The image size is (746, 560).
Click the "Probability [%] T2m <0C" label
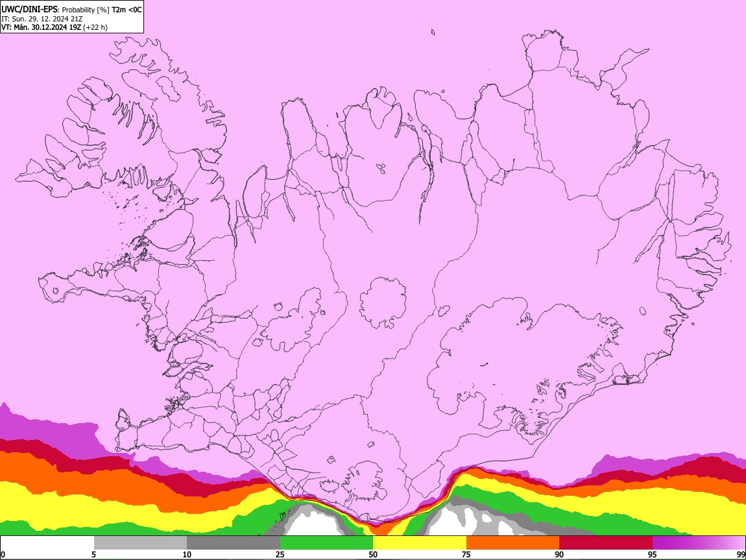[x=102, y=10]
